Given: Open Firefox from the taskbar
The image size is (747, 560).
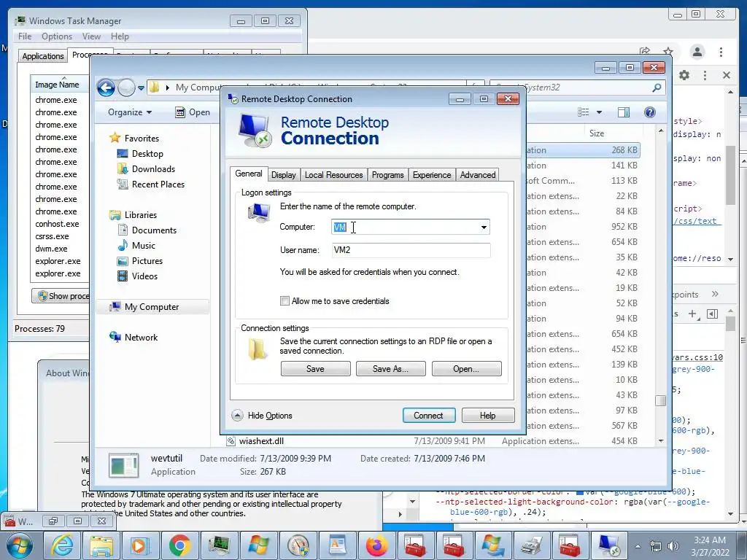Looking at the screenshot, I should (376, 545).
